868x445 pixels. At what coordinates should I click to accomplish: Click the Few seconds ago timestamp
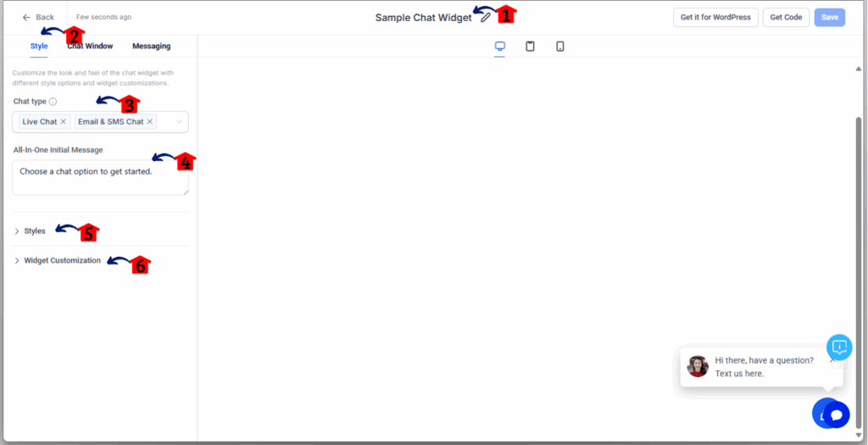click(x=104, y=17)
